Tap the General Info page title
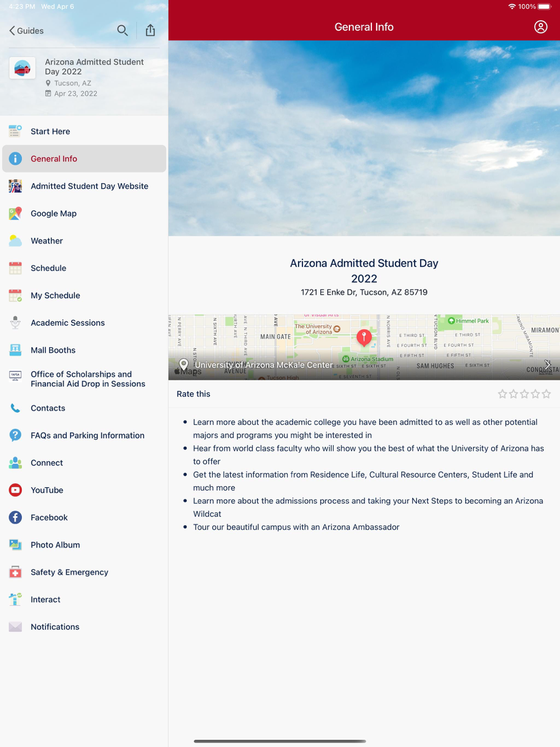The image size is (560, 747). (x=364, y=27)
